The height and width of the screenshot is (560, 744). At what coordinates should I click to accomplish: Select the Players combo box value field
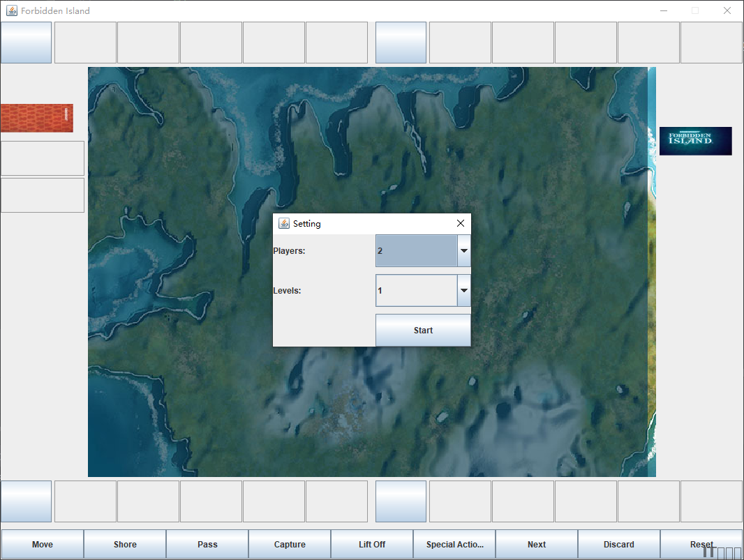tap(417, 251)
